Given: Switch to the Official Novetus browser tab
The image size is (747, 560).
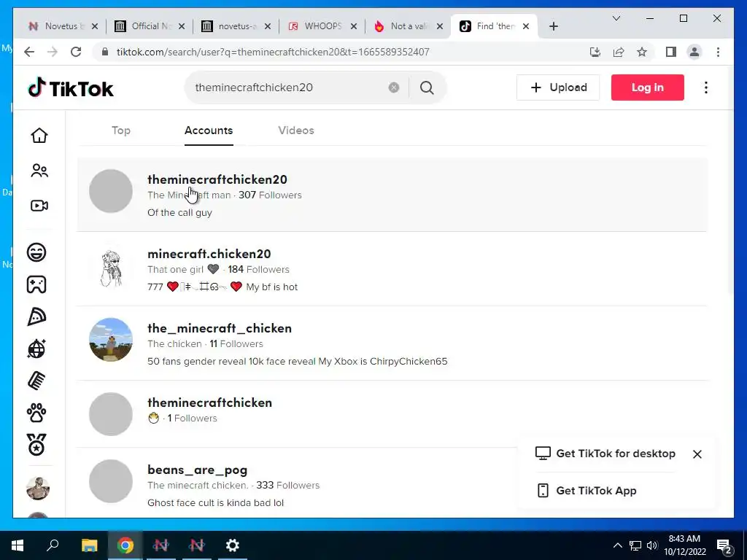Looking at the screenshot, I should (x=150, y=26).
